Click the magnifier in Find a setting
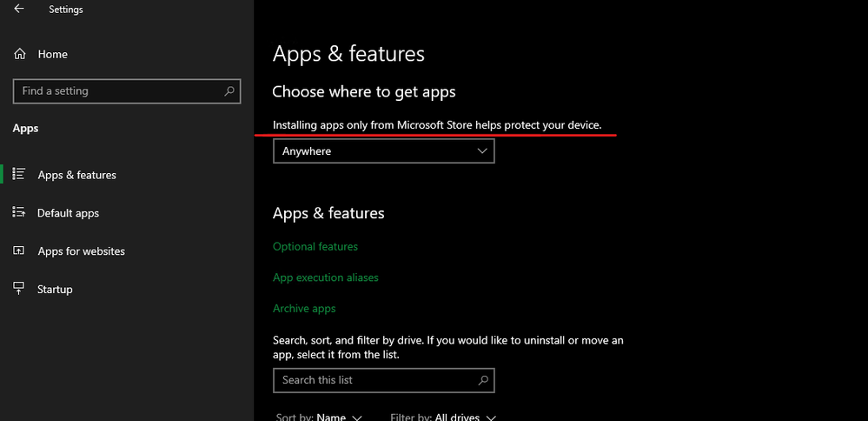The width and height of the screenshot is (868, 421). [229, 90]
